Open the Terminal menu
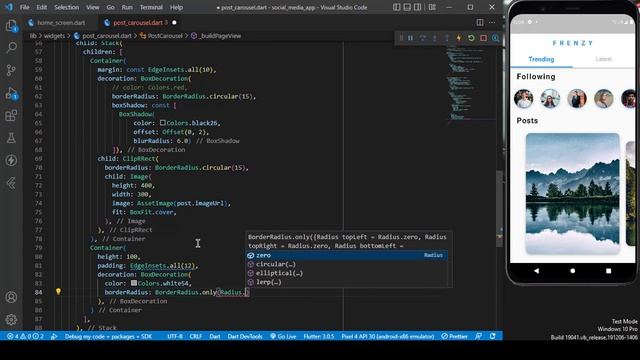Viewport: 640px width, 360px height. [151, 7]
